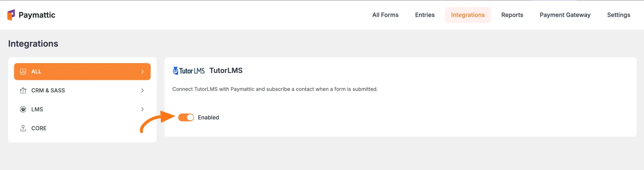Switch to the Reports tab

[x=512, y=15]
